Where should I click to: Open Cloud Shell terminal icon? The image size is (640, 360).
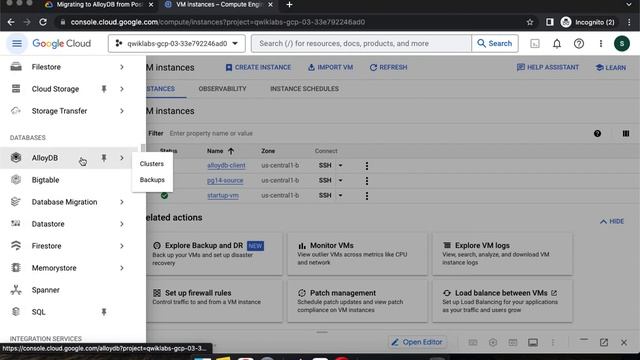(x=535, y=43)
